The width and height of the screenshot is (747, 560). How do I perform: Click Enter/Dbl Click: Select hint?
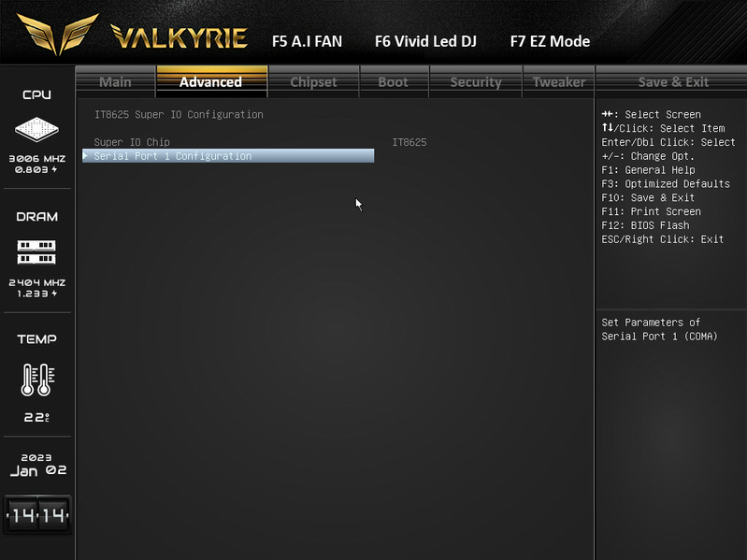[668, 142]
